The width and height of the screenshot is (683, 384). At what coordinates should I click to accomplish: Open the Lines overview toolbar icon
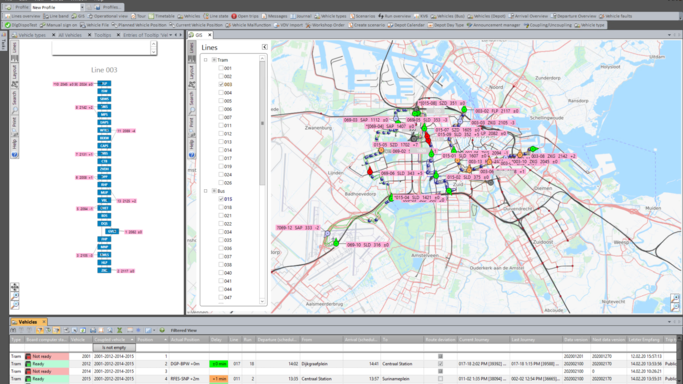tap(23, 16)
